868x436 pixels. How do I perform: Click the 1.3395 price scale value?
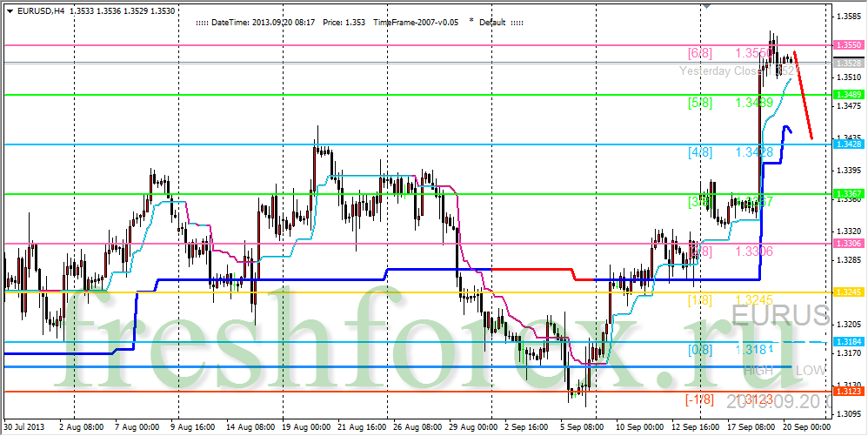[x=849, y=170]
